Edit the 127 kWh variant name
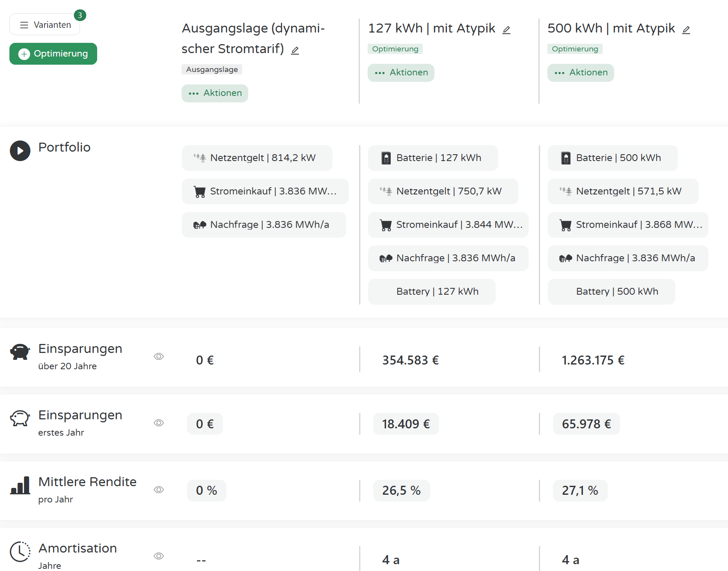Image resolution: width=728 pixels, height=571 pixels. tap(506, 30)
